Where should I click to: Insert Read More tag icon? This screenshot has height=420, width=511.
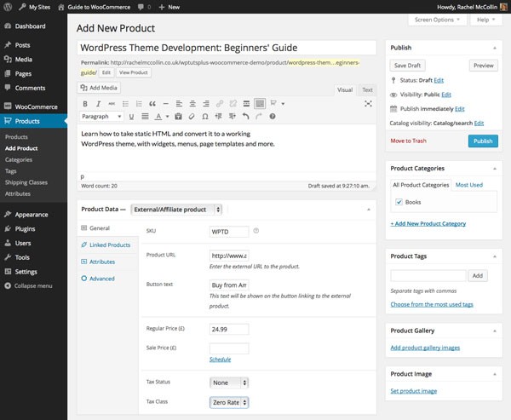(x=246, y=104)
